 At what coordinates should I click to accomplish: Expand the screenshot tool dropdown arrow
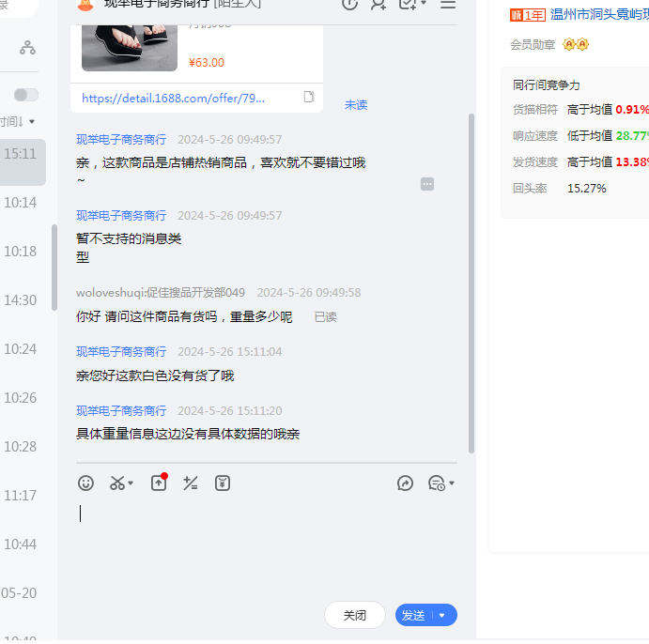pos(131,484)
